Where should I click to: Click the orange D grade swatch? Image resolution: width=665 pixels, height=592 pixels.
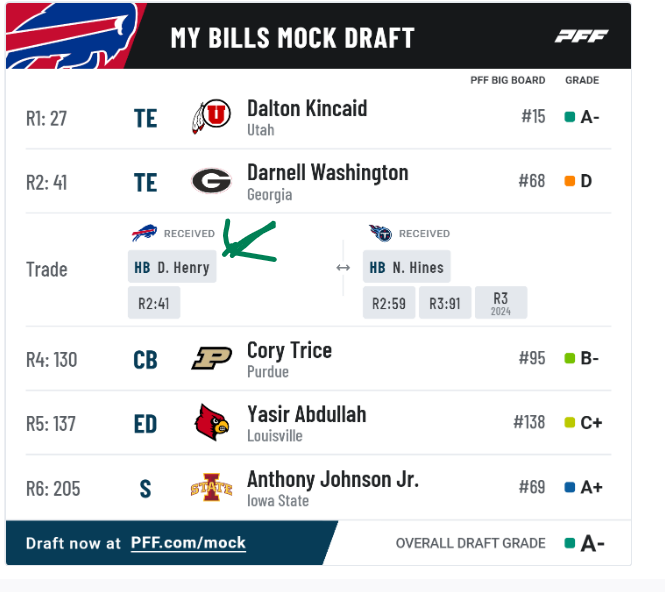570,181
